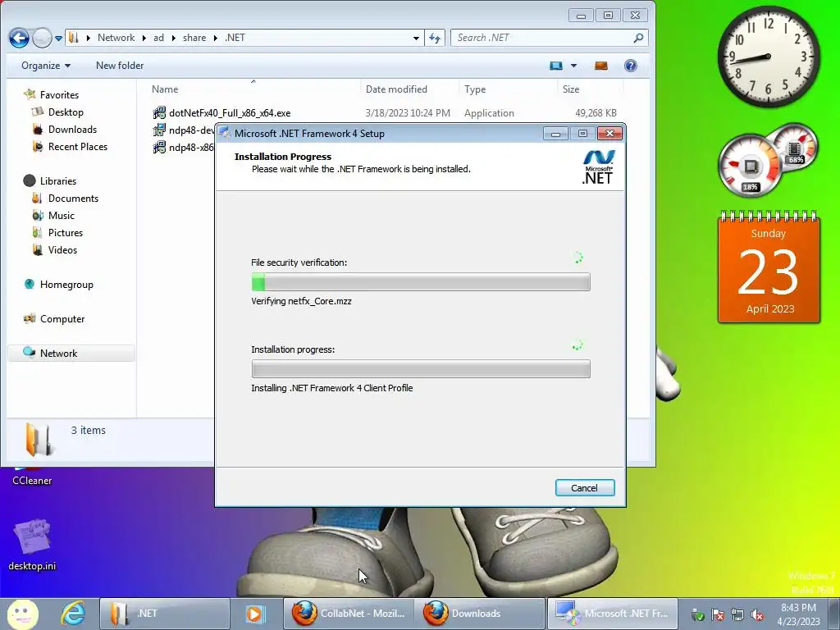The height and width of the screenshot is (630, 840).
Task: Click the analog clock gadget
Action: point(768,57)
